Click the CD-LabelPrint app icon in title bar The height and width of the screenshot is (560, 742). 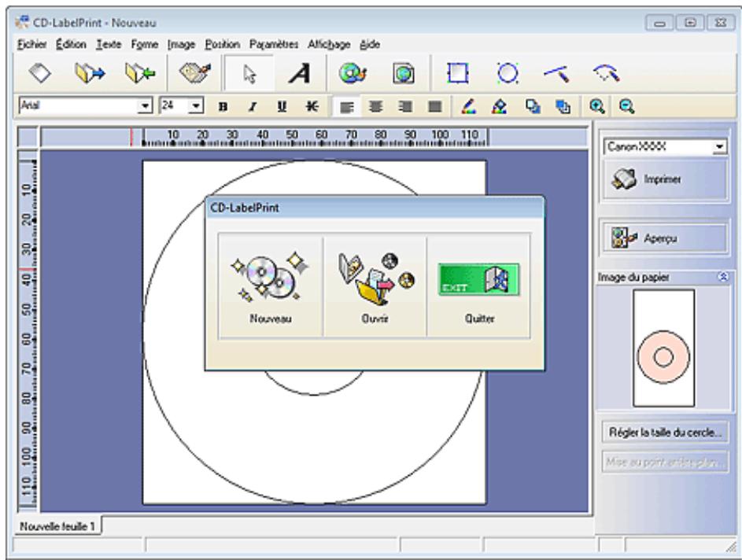coord(22,22)
